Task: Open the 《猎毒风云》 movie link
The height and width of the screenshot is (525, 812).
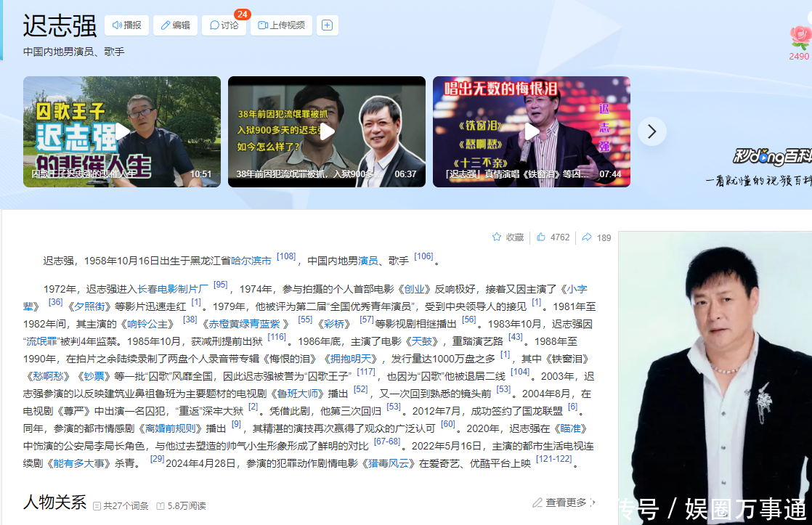Action: [389, 463]
